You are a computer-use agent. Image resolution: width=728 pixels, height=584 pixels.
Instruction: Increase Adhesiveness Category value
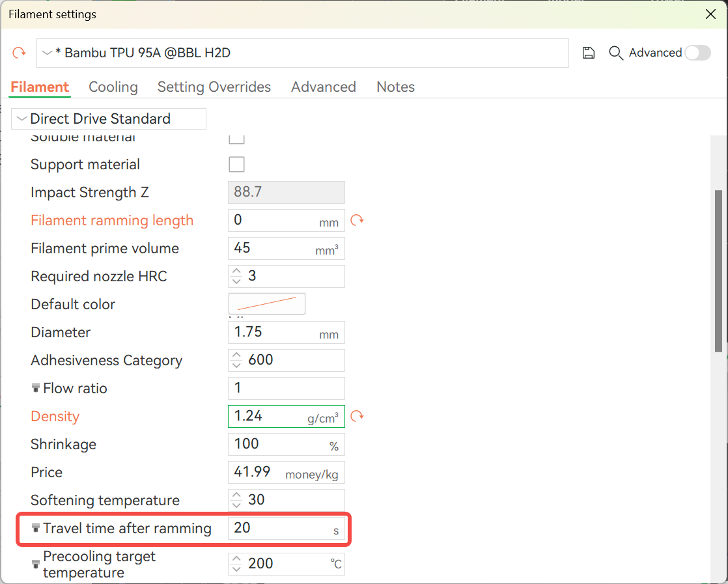pos(236,355)
